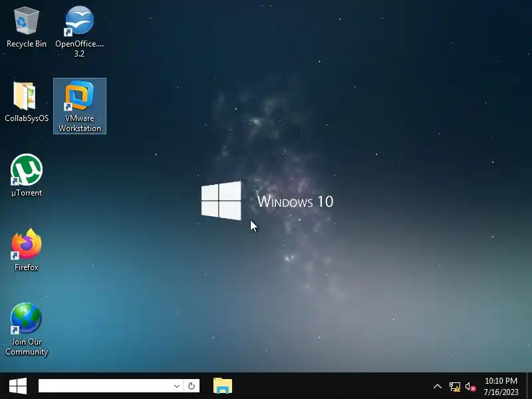Viewport: 532px width, 399px height.
Task: Open File Explorer from the taskbar
Action: tap(223, 386)
